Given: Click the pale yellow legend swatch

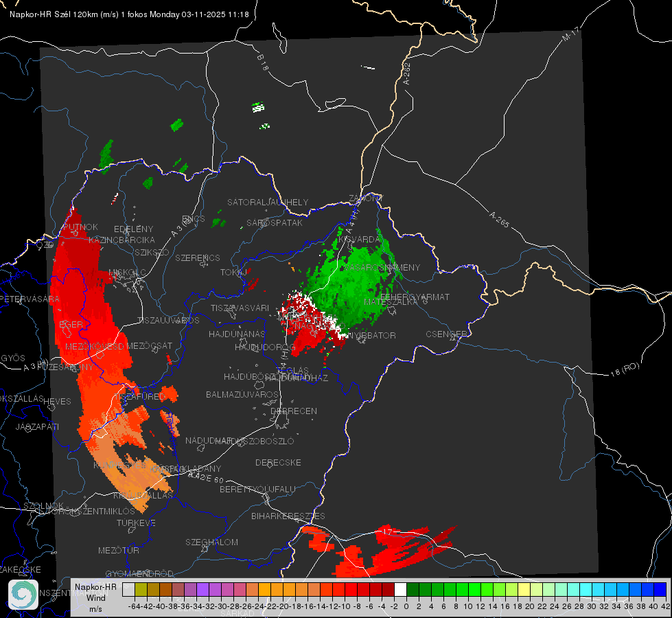Looking at the screenshot, I should coord(524,589).
